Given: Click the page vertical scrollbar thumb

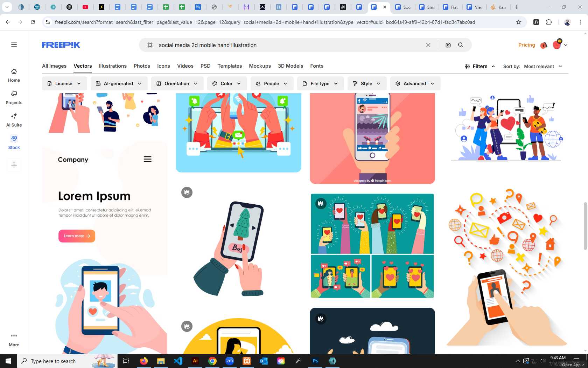Looking at the screenshot, I should click(x=585, y=226).
